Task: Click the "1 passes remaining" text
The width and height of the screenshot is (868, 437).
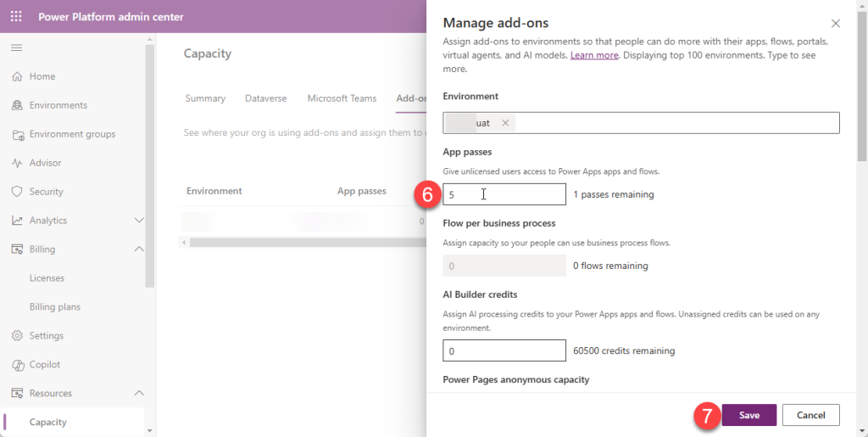Action: click(614, 194)
